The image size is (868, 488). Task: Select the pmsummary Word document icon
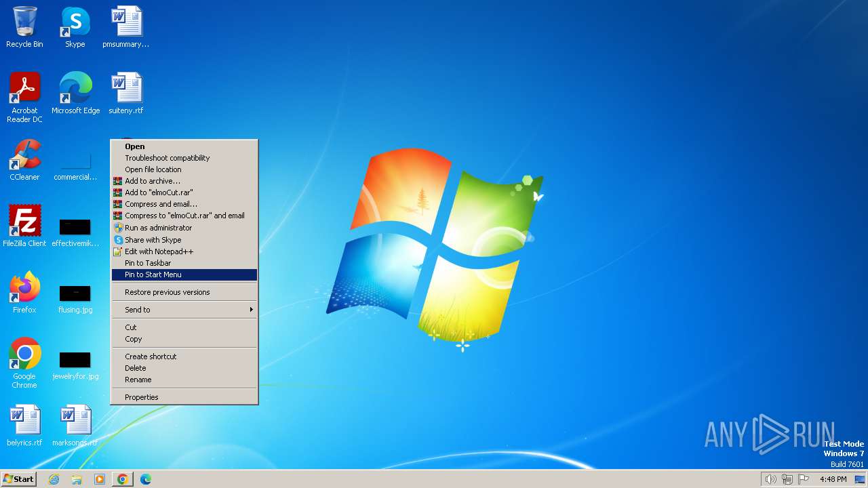coord(126,27)
